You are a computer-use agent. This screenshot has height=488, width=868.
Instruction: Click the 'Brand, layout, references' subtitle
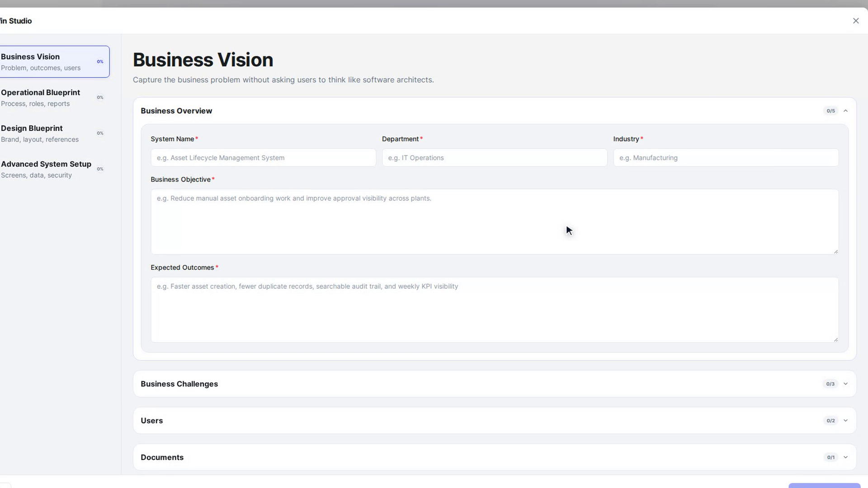40,139
